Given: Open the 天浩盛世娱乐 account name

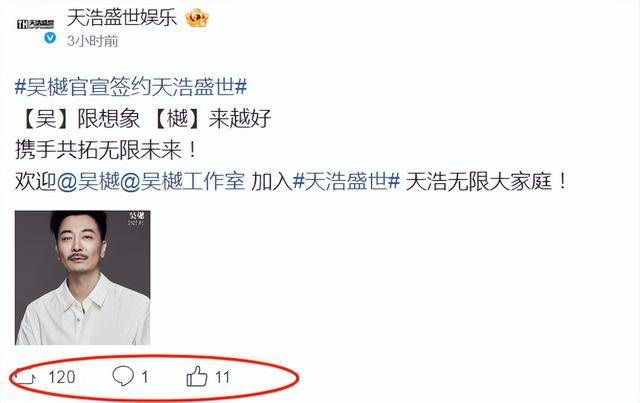Looking at the screenshot, I should coord(122,18).
